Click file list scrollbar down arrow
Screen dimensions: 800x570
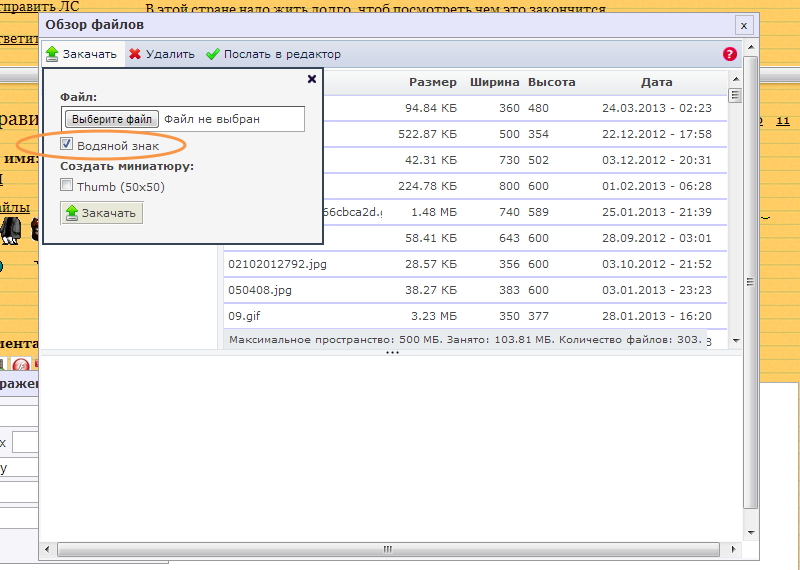tap(735, 340)
